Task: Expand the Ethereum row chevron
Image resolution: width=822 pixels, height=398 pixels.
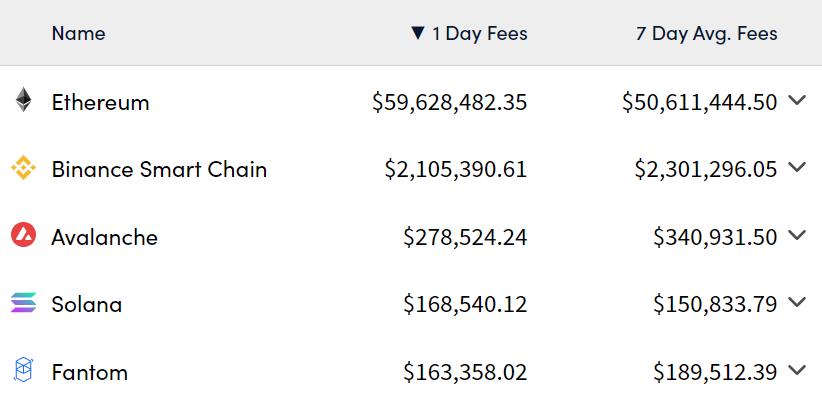Action: coord(797,100)
